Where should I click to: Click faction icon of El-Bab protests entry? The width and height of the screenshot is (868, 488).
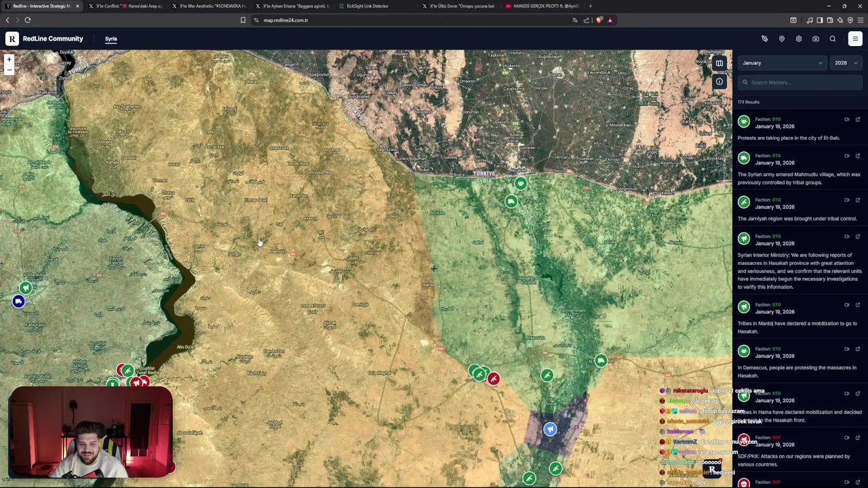tap(744, 122)
